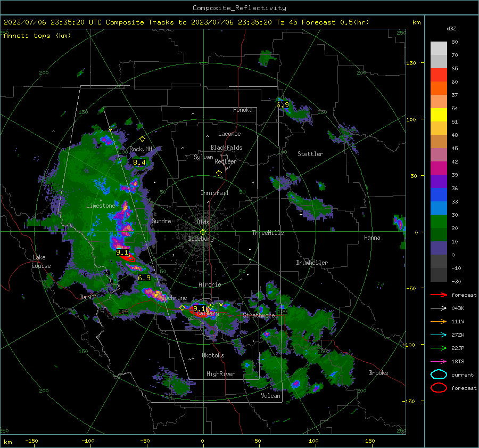Click the Composite_Reflectivity title
This screenshot has height=448, width=479.
[x=240, y=8]
